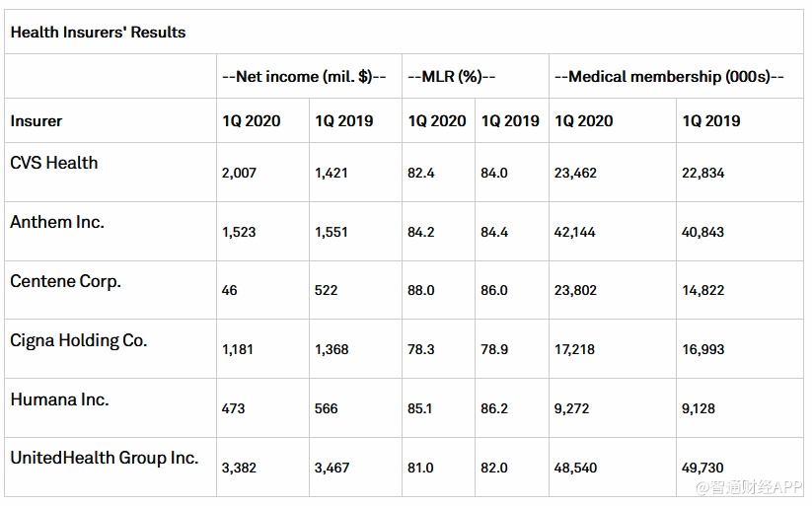Select CVS Health net income value 2,007
This screenshot has height=506, width=812.
(240, 173)
